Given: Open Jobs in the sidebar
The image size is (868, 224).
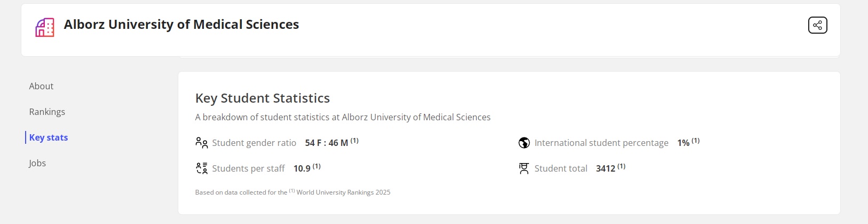Looking at the screenshot, I should click(x=37, y=163).
